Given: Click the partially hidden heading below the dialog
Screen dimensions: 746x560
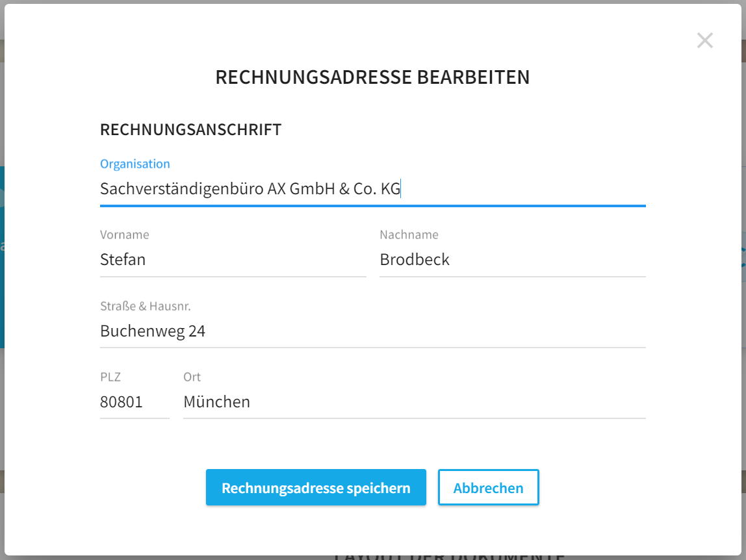Looking at the screenshot, I should point(449,555).
